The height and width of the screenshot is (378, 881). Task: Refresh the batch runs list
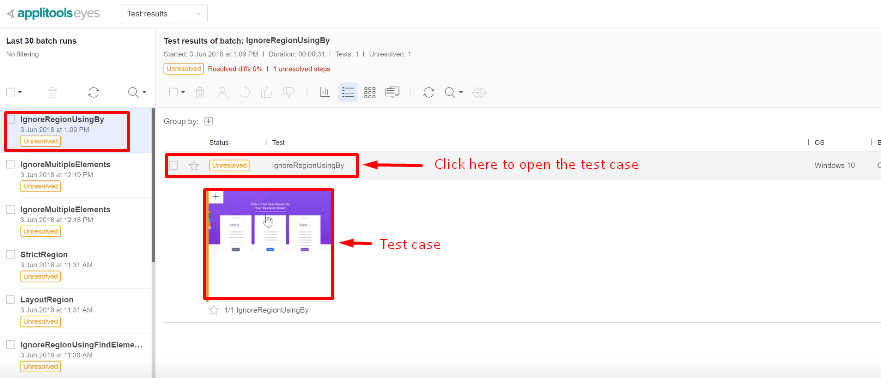93,93
